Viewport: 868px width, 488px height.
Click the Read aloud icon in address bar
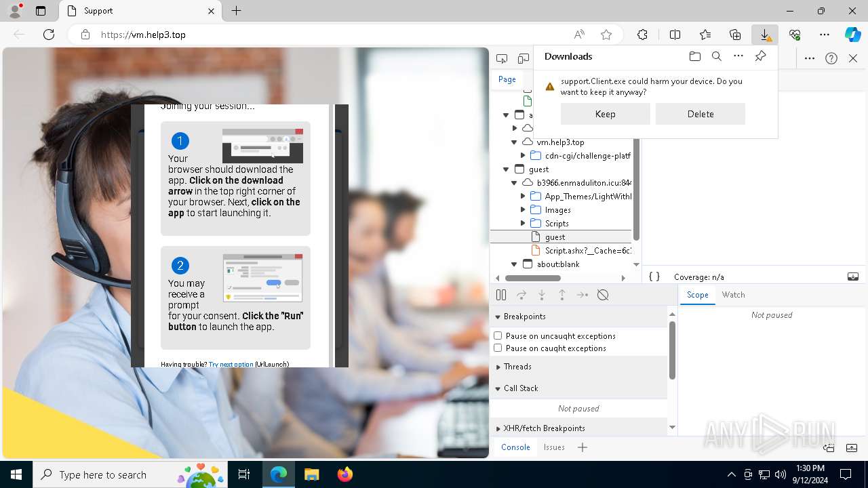[579, 35]
